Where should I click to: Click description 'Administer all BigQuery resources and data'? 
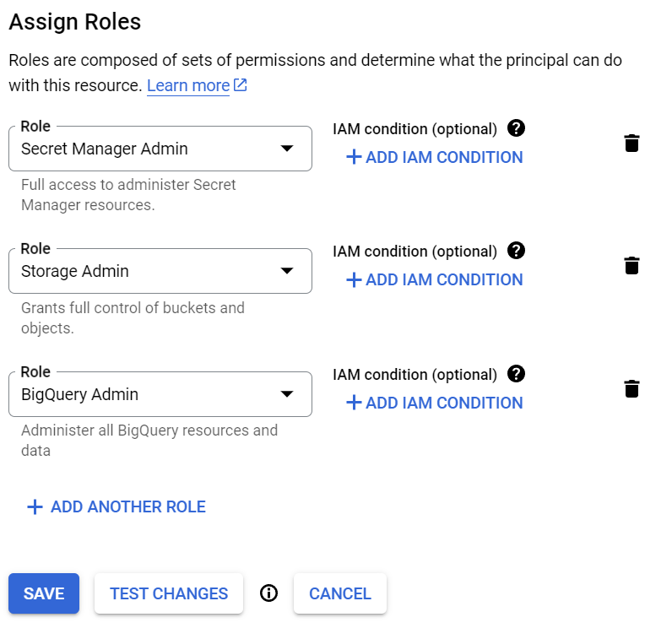(149, 441)
